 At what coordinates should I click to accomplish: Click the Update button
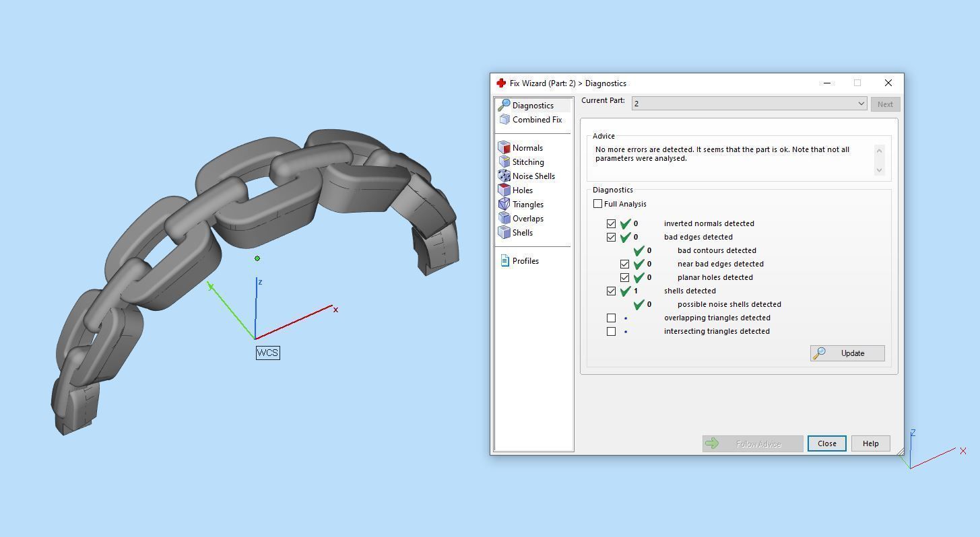847,353
